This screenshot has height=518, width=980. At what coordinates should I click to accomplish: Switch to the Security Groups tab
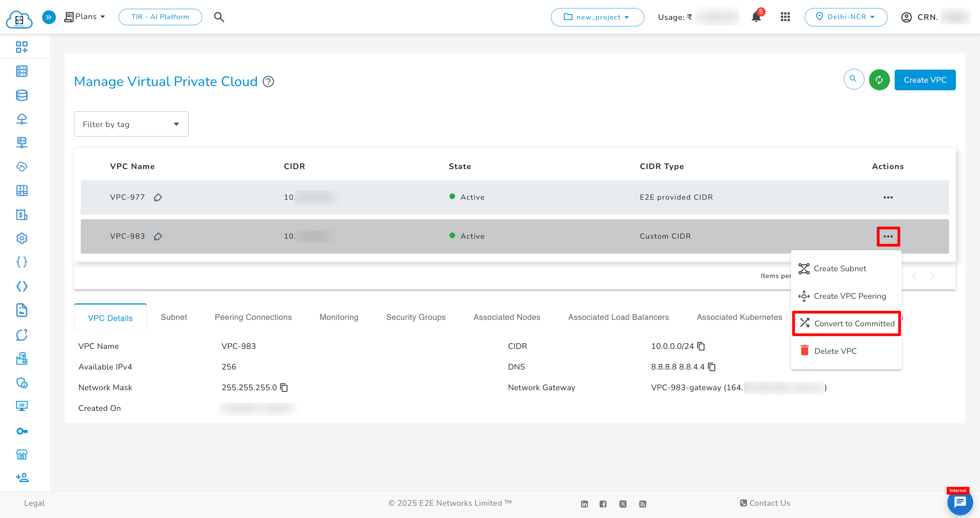tap(416, 317)
